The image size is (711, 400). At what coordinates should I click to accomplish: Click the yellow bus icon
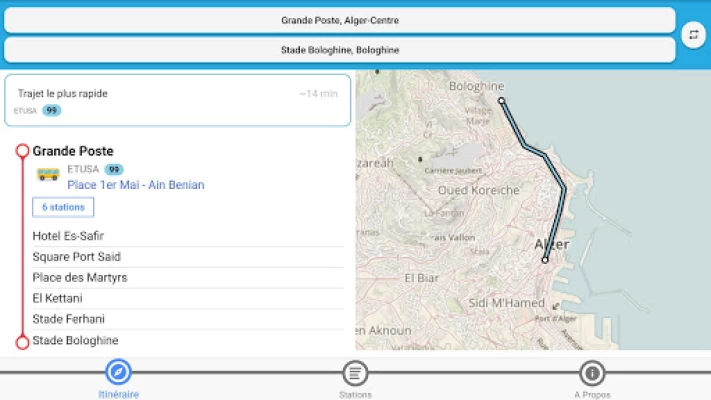click(48, 175)
